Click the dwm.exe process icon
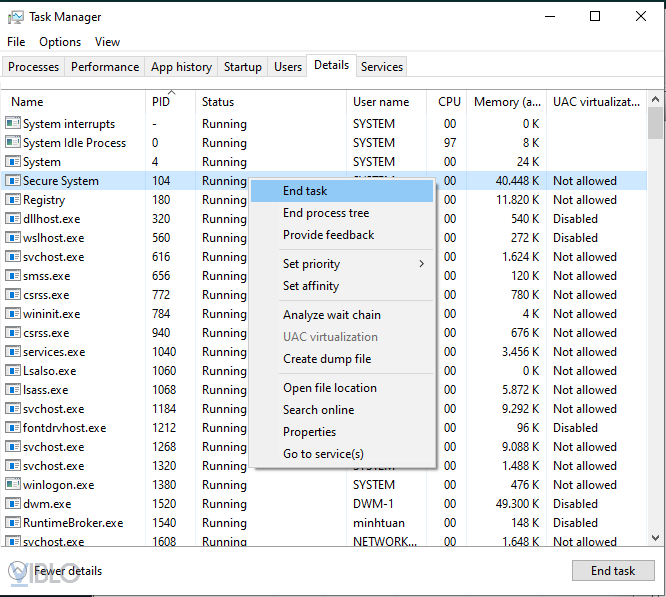 pos(13,504)
